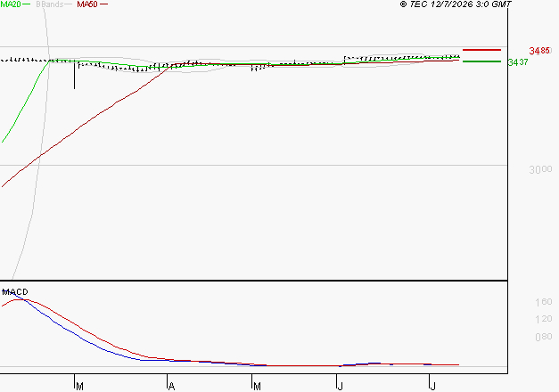Click the 080 MACD axis label
Image resolution: width=559 pixels, height=392 pixels.
tap(544, 337)
